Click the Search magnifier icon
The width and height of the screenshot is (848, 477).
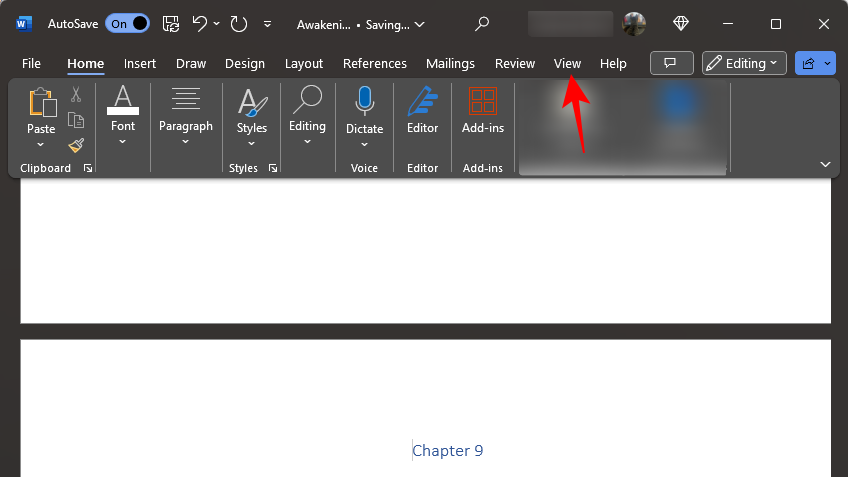tap(481, 24)
